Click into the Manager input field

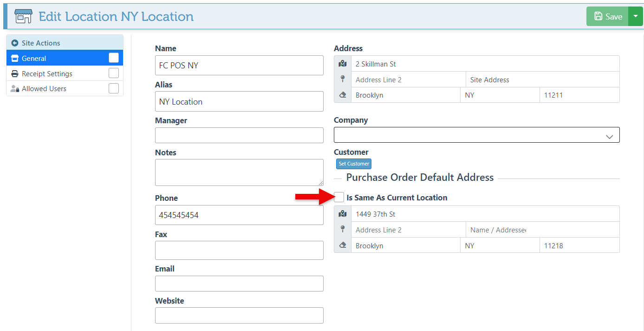[239, 135]
